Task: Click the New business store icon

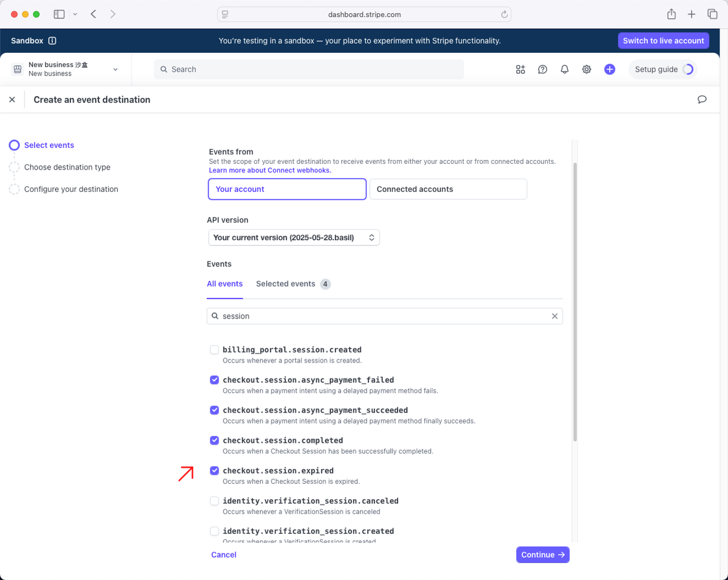Action: point(18,69)
